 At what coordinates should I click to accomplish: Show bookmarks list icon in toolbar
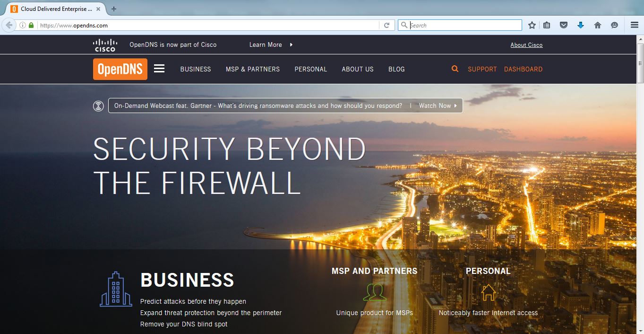coord(547,25)
